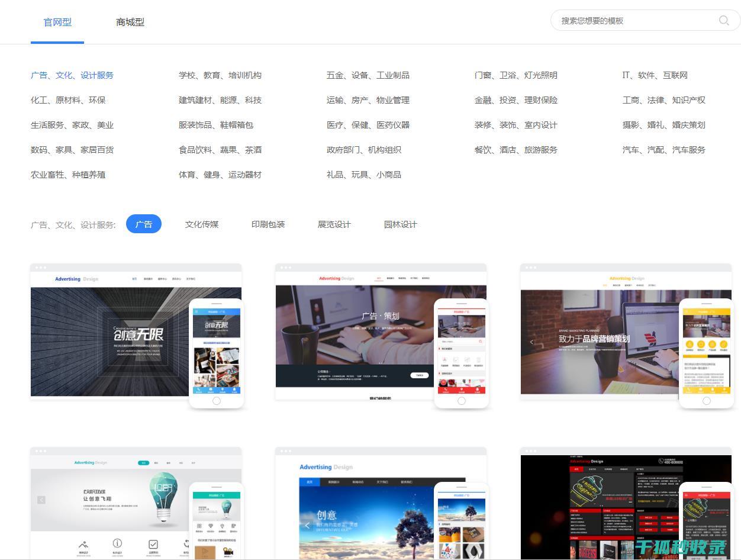Screen dimensions: 741x560
Task: Choose 政府部门、机构组织 category
Action: 364,150
